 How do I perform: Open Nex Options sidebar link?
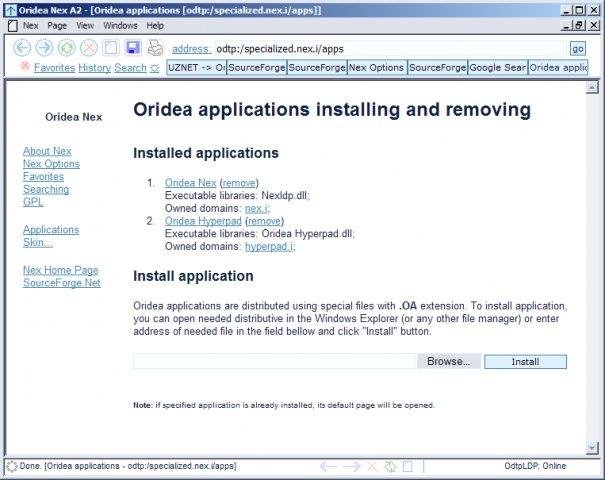click(51, 164)
